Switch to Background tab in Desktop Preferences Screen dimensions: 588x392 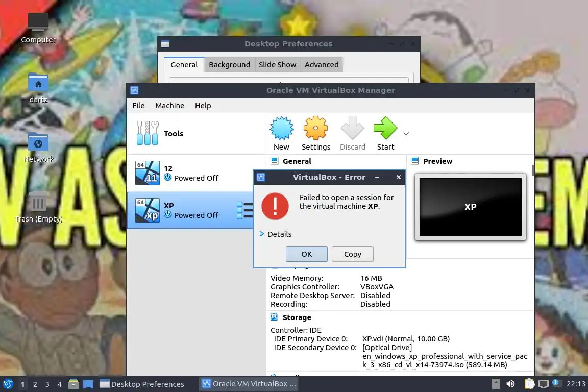[230, 64]
